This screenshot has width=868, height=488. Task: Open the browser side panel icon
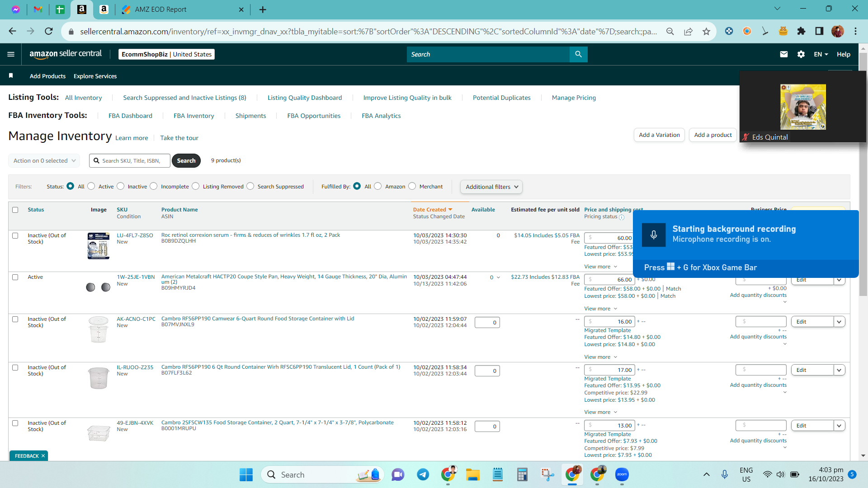pyautogui.click(x=819, y=31)
